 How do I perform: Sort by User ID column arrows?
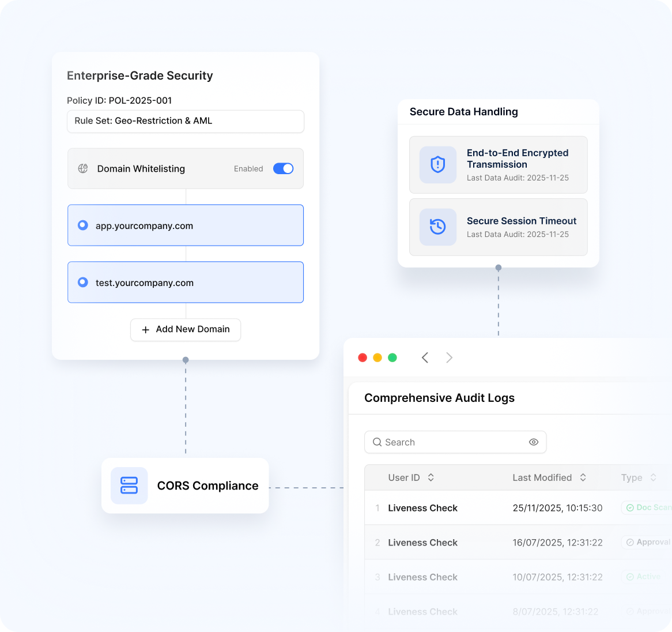click(x=431, y=477)
